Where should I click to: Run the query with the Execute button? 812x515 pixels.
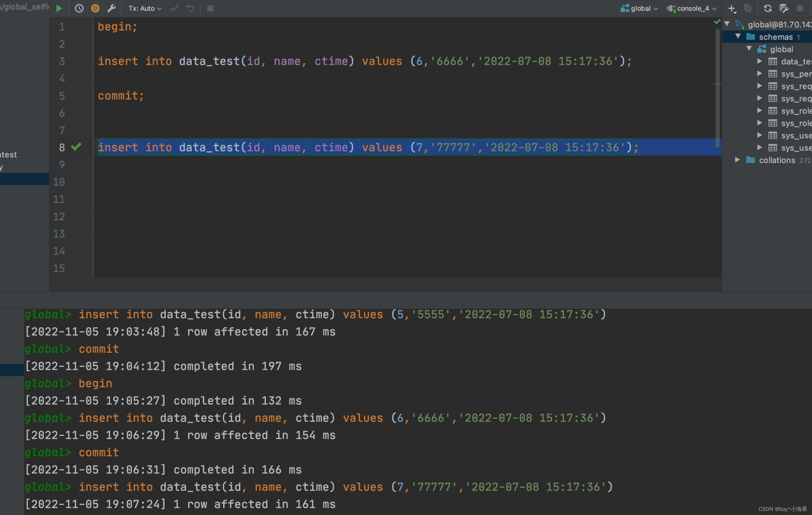(59, 8)
